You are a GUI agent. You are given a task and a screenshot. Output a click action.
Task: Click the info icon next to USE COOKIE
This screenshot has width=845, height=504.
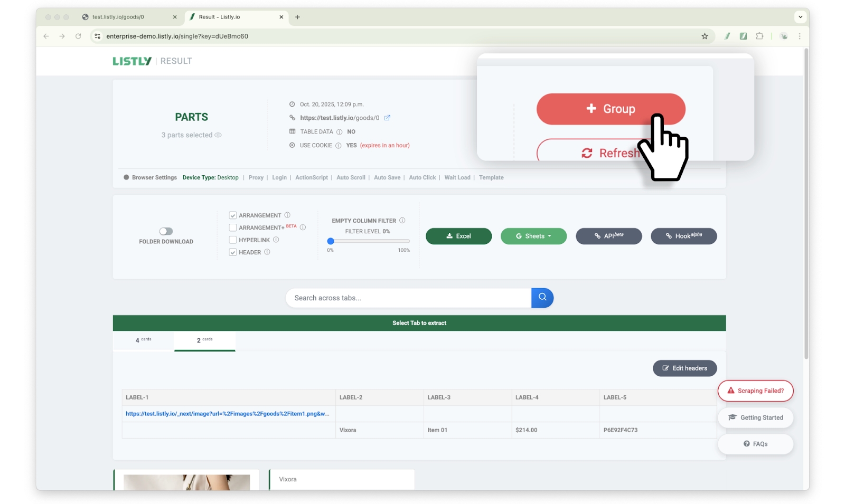[x=338, y=146]
